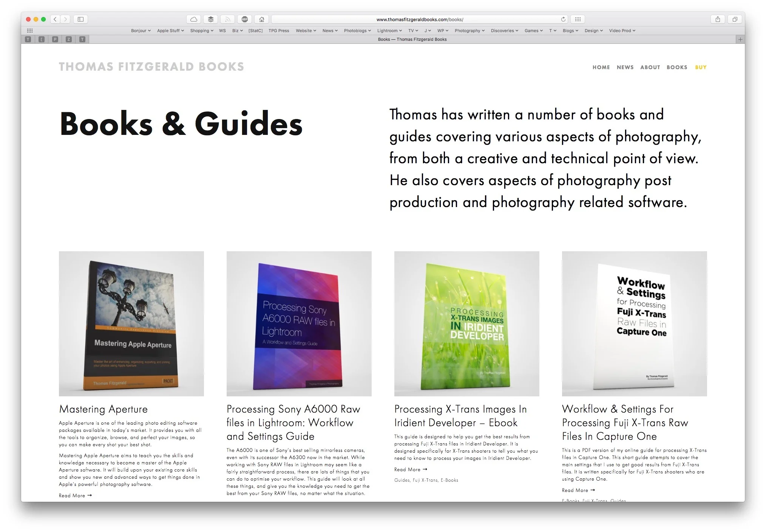Click the Buffer stack extension icon
The image size is (766, 532).
(x=211, y=19)
